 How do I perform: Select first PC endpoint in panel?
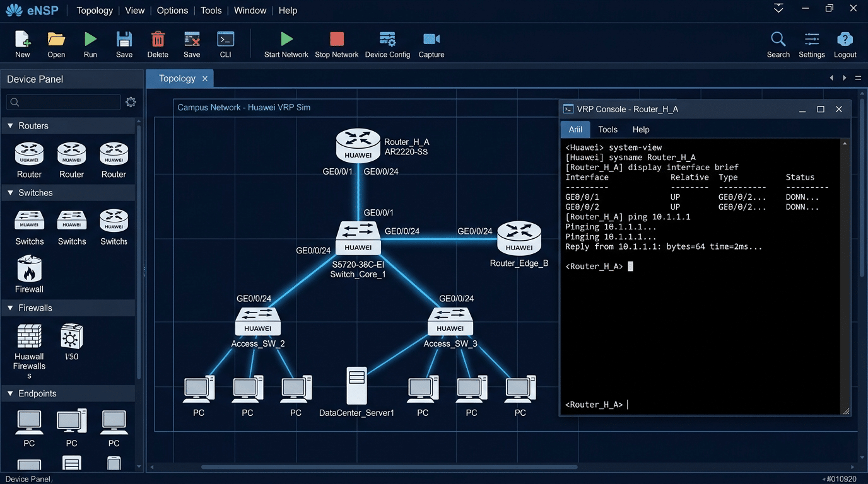pos(29,422)
